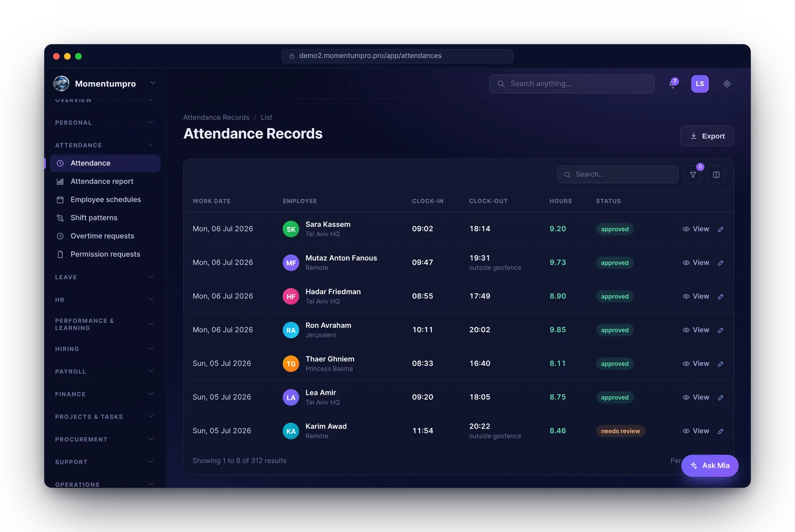
Task: Open the table filter funnel icon
Action: [x=693, y=174]
